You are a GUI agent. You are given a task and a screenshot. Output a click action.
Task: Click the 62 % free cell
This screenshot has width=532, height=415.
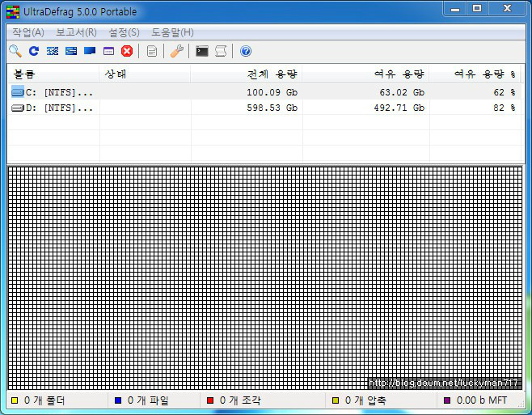[505, 92]
